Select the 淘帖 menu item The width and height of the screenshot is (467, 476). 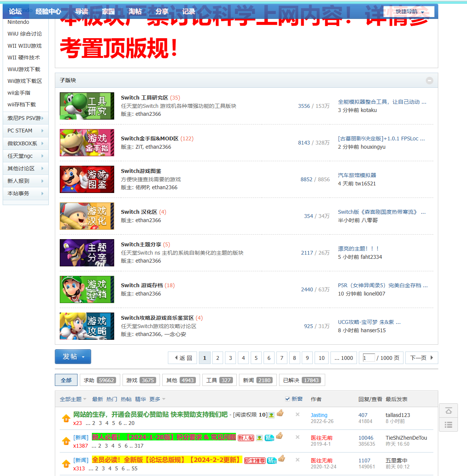click(x=135, y=11)
